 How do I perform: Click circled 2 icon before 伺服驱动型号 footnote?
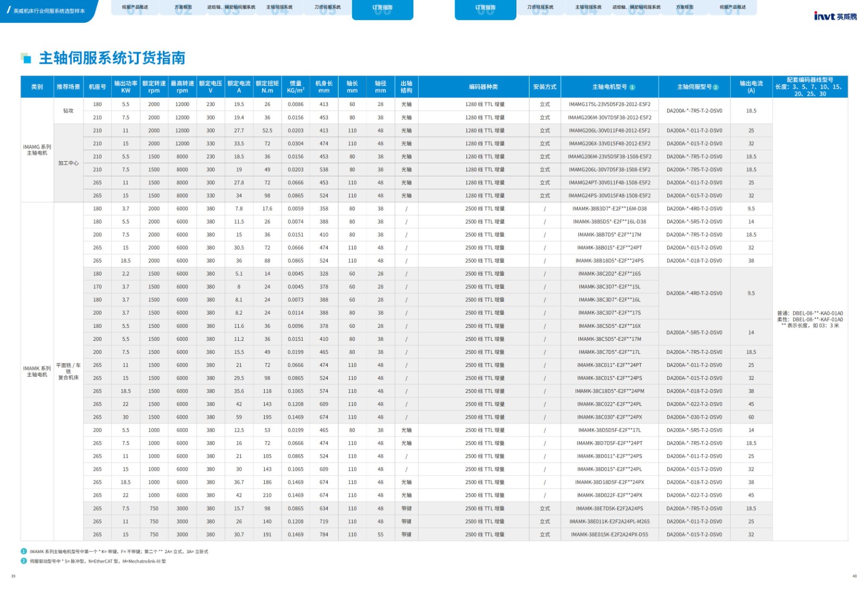pos(24,561)
